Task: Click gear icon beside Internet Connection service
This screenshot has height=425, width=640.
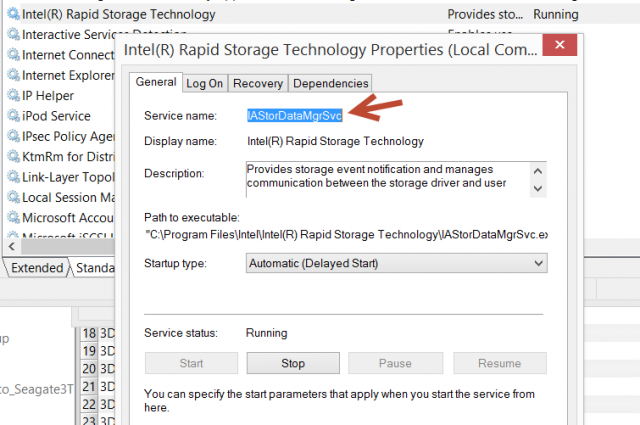Action: (13, 55)
